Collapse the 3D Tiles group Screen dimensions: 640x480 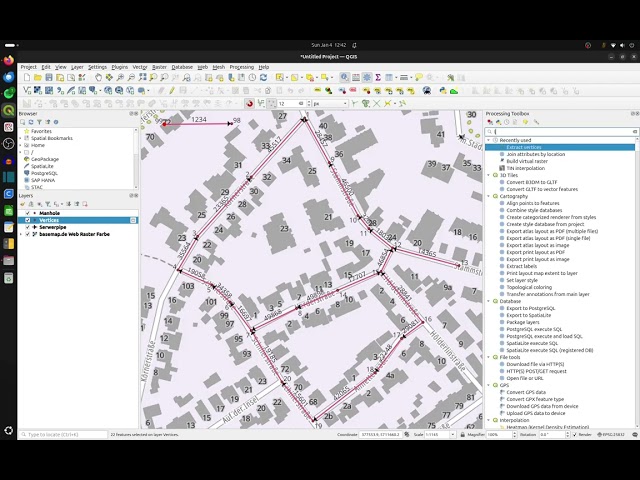click(x=489, y=175)
